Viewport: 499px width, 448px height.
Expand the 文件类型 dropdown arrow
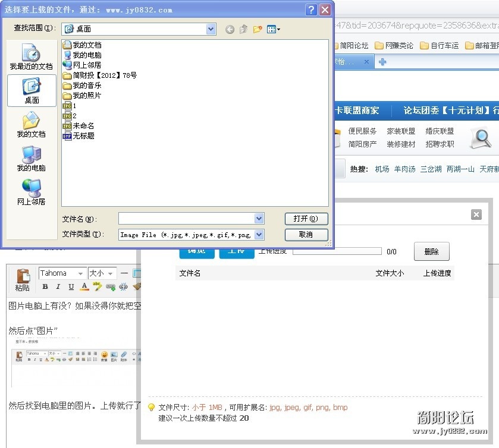click(259, 235)
